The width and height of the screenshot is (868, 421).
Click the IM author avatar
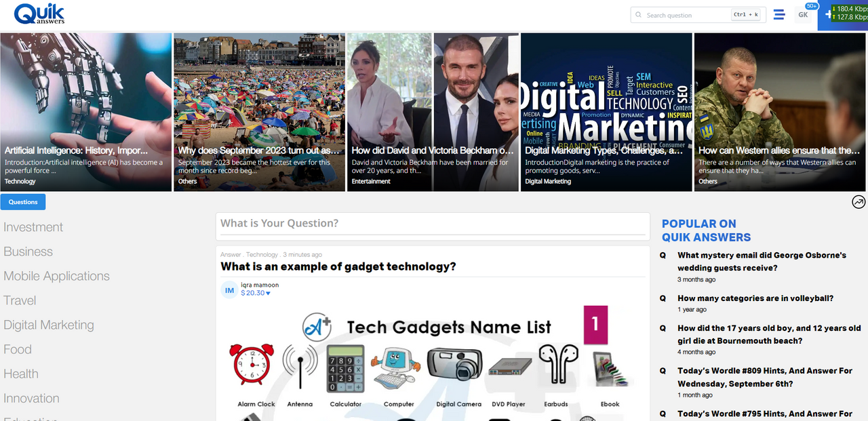[229, 290]
